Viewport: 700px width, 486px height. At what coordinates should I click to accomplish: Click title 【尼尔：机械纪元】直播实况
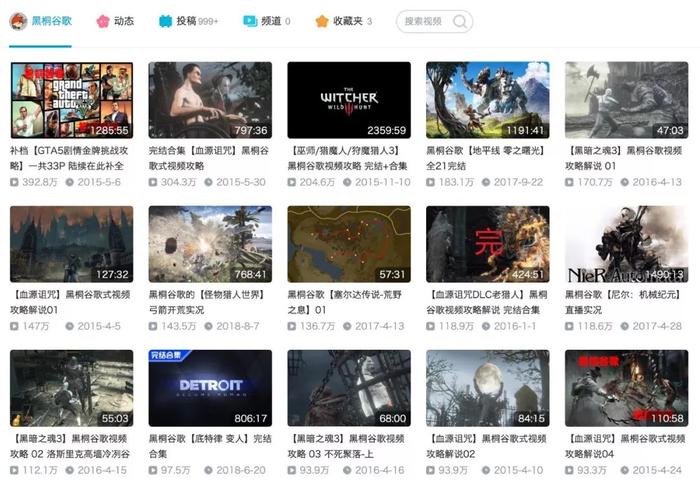point(624,302)
